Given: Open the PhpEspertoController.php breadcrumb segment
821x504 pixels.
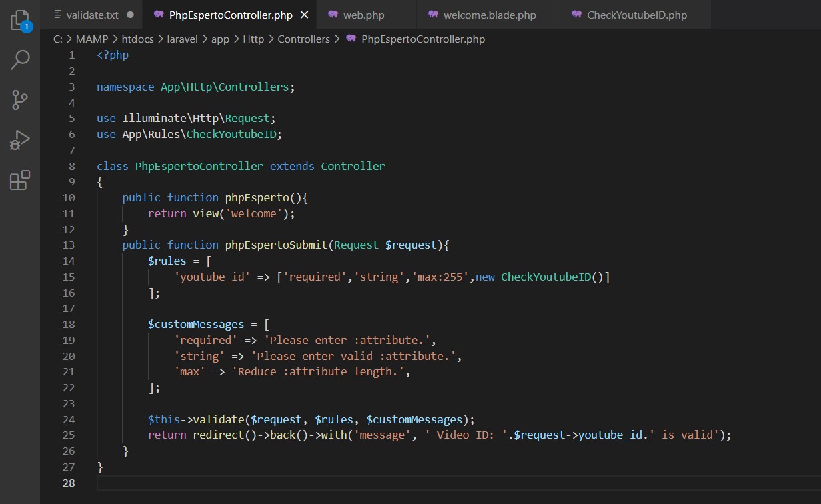Looking at the screenshot, I should tap(423, 39).
